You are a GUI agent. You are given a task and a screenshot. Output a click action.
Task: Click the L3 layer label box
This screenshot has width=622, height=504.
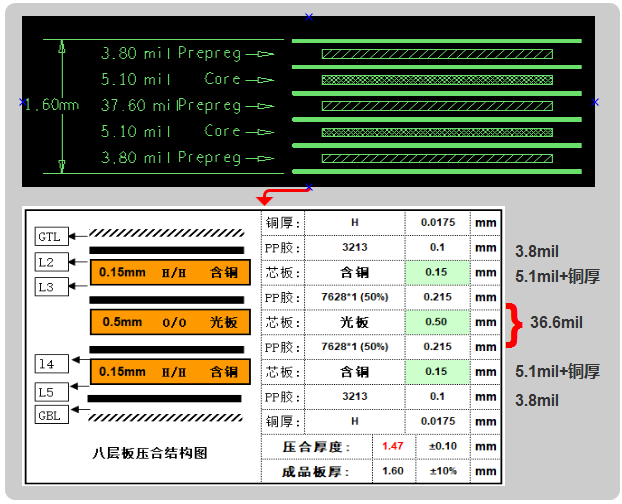pos(50,287)
